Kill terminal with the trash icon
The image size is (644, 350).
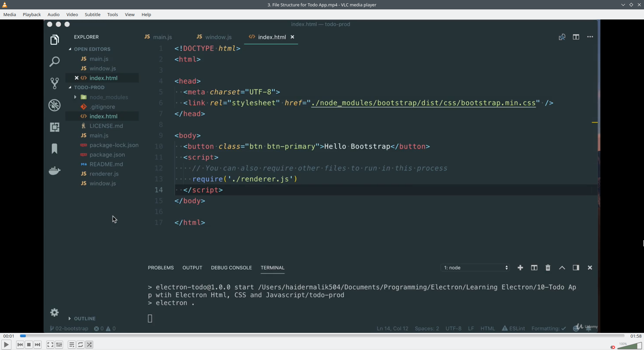pos(548,268)
